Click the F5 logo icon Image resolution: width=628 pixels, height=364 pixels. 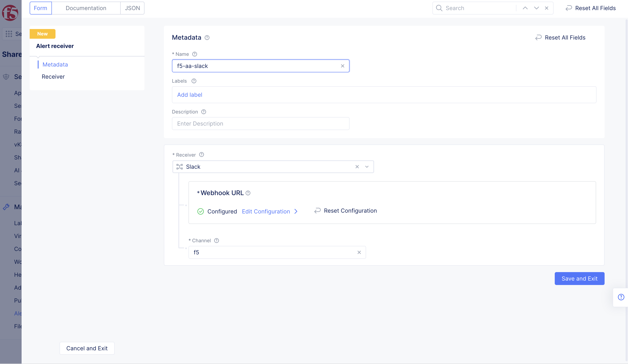[10, 12]
